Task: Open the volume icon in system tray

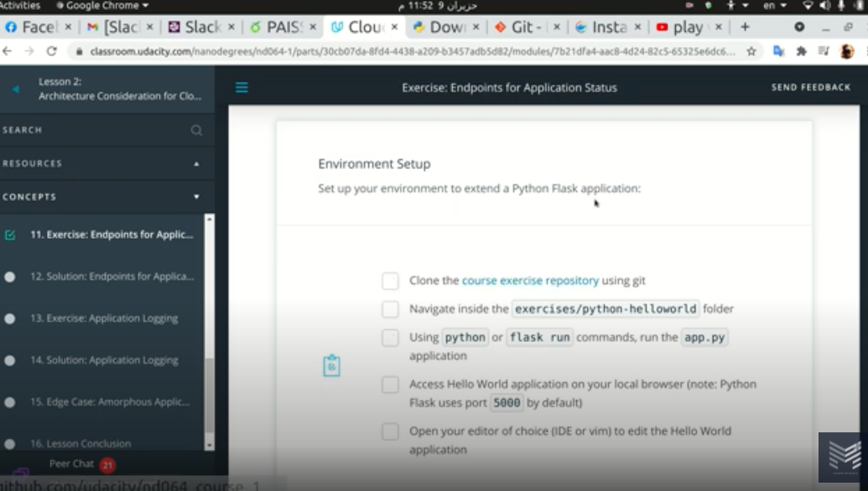Action: [825, 6]
